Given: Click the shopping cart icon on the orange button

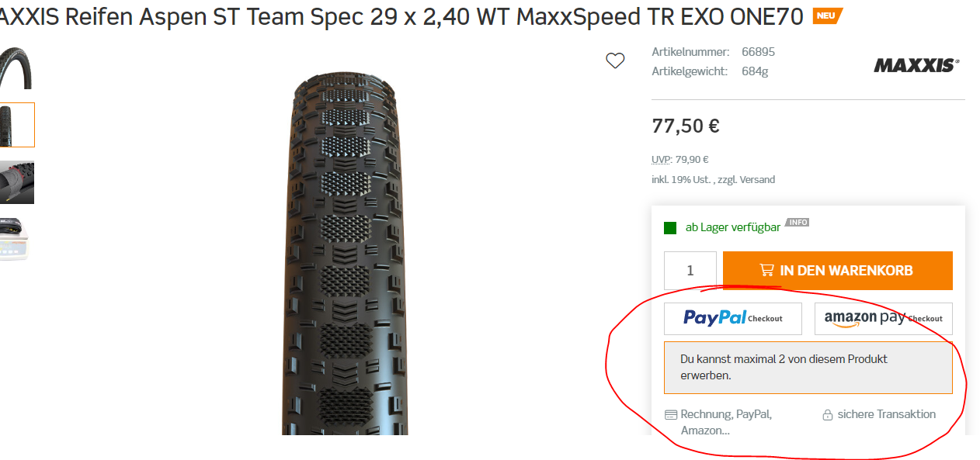Looking at the screenshot, I should (766, 271).
